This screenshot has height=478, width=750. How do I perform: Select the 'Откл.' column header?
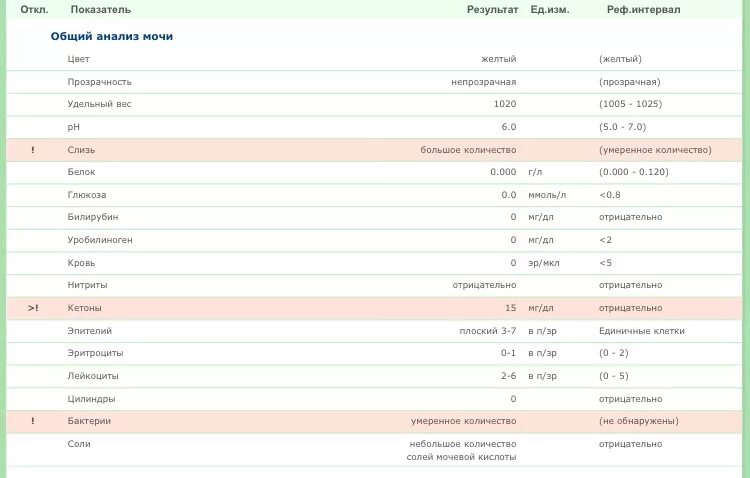coord(34,10)
